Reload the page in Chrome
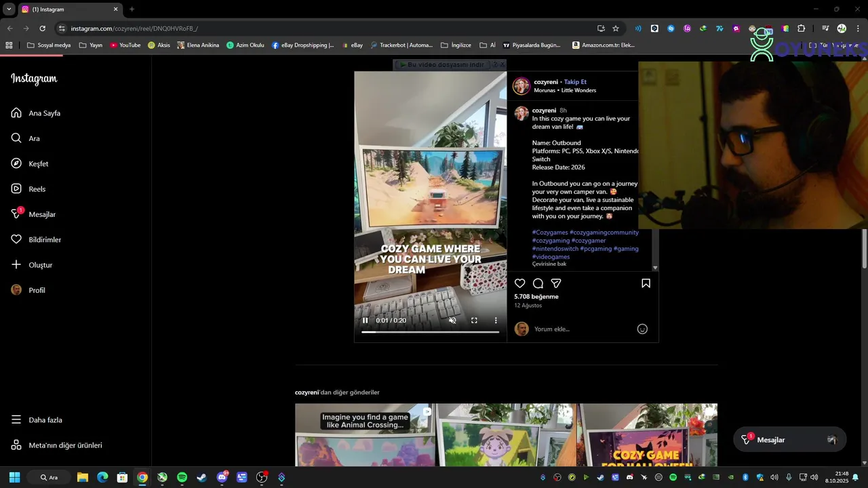Viewport: 868px width, 488px height. click(42, 28)
